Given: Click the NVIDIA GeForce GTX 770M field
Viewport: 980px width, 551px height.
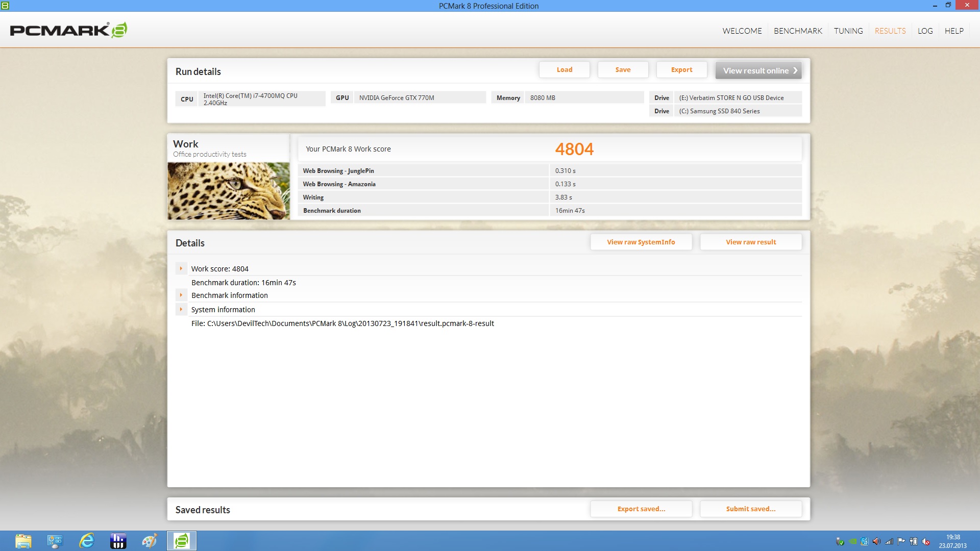Looking at the screenshot, I should [420, 97].
